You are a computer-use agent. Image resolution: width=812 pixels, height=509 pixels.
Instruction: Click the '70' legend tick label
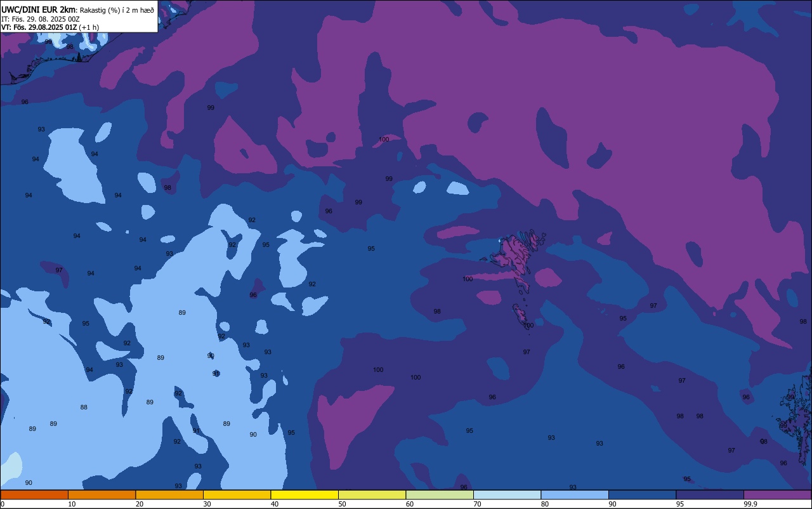[x=477, y=504]
